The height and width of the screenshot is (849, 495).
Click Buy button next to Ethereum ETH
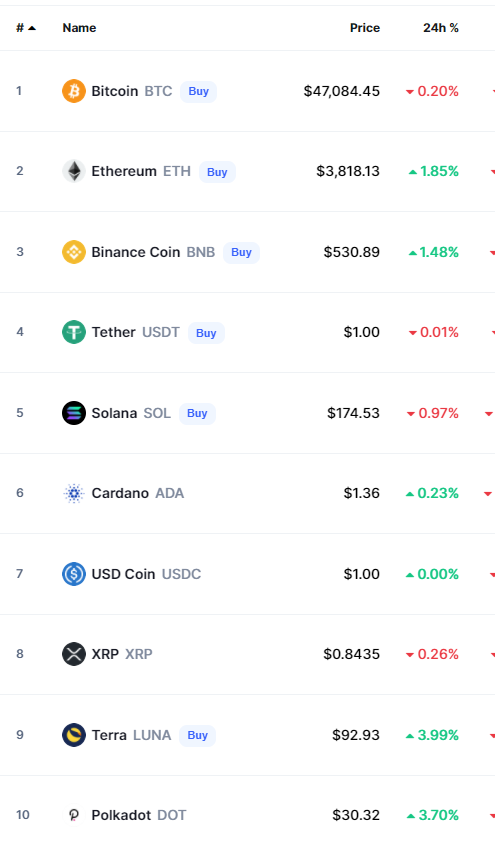point(217,172)
